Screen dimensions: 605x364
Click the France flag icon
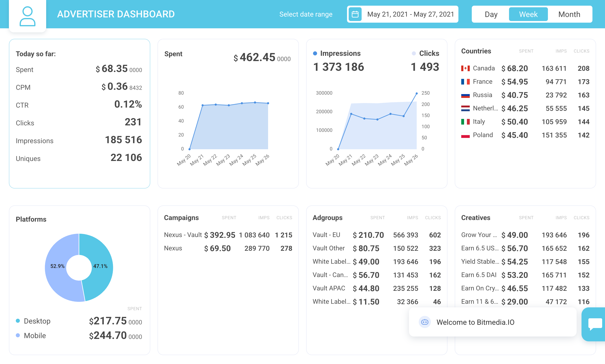tap(465, 82)
